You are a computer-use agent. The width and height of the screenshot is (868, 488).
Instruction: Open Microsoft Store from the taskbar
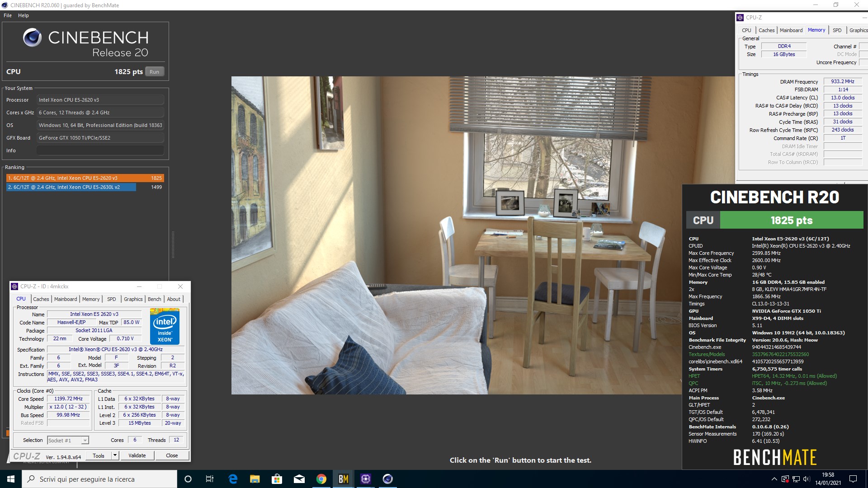pyautogui.click(x=277, y=479)
